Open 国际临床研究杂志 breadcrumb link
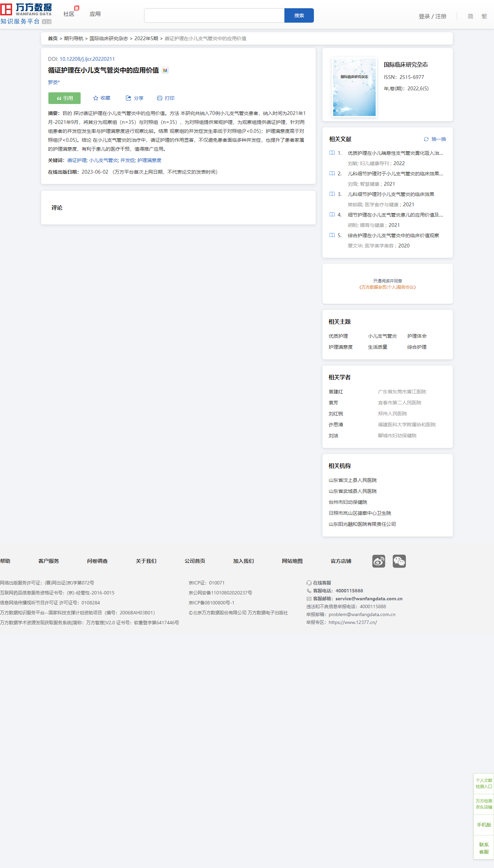Viewport: 494px width, 868px height. pos(109,38)
